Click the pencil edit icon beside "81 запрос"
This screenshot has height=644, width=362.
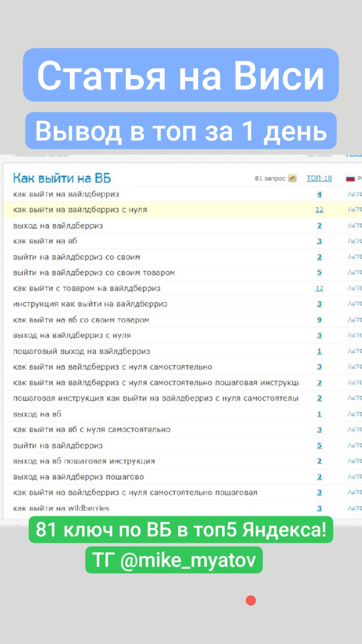(292, 178)
